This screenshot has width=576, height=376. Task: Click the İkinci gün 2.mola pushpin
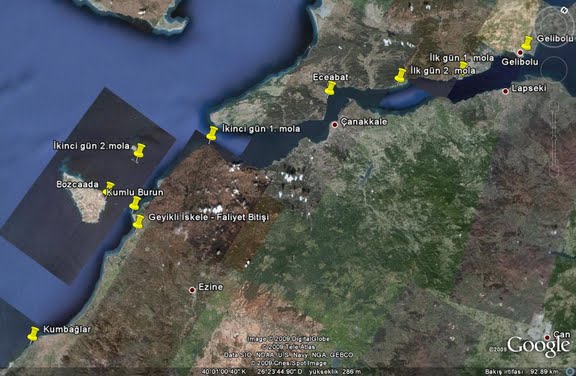pyautogui.click(x=138, y=151)
